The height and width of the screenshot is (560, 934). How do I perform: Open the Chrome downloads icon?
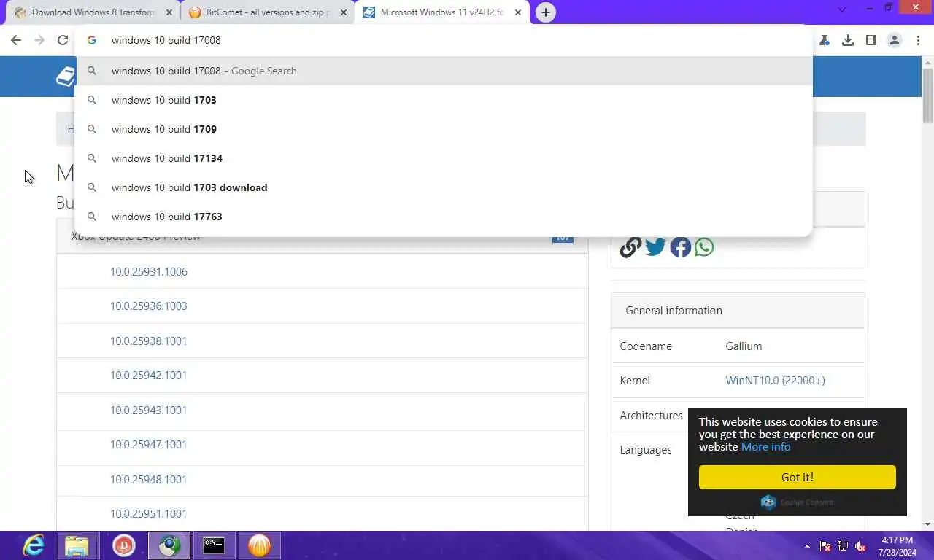[x=848, y=40]
